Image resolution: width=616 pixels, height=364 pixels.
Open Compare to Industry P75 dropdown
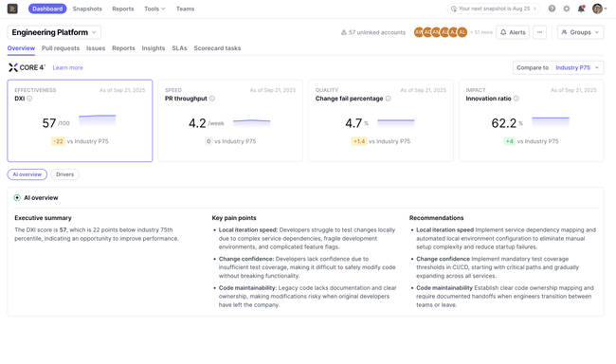tap(558, 67)
